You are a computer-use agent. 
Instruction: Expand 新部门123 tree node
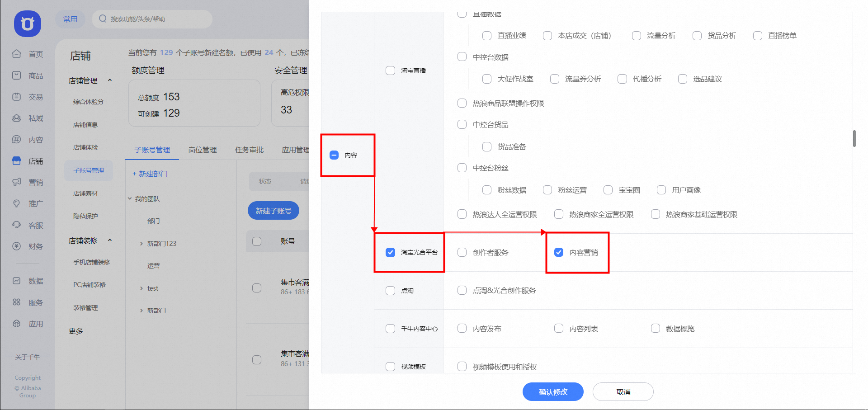142,244
